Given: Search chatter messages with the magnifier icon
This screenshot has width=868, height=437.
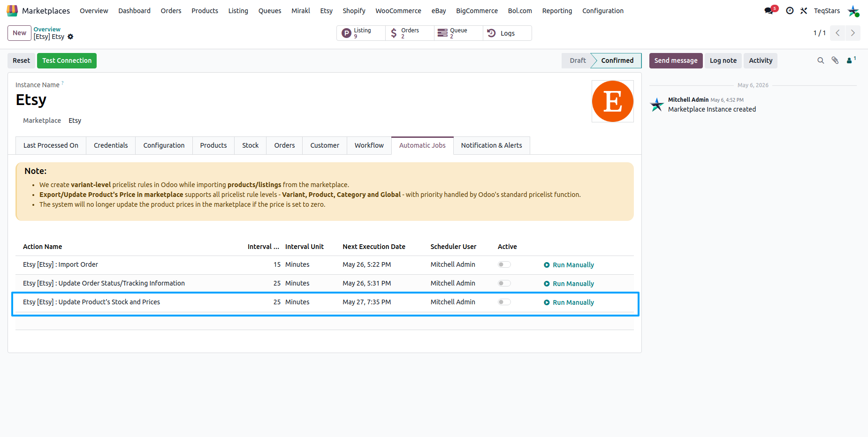Looking at the screenshot, I should 821,60.
